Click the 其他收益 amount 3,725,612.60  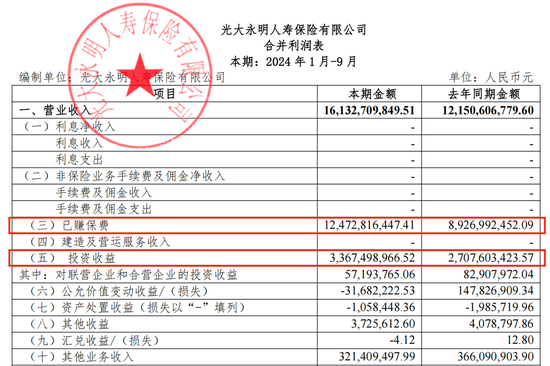[383, 324]
